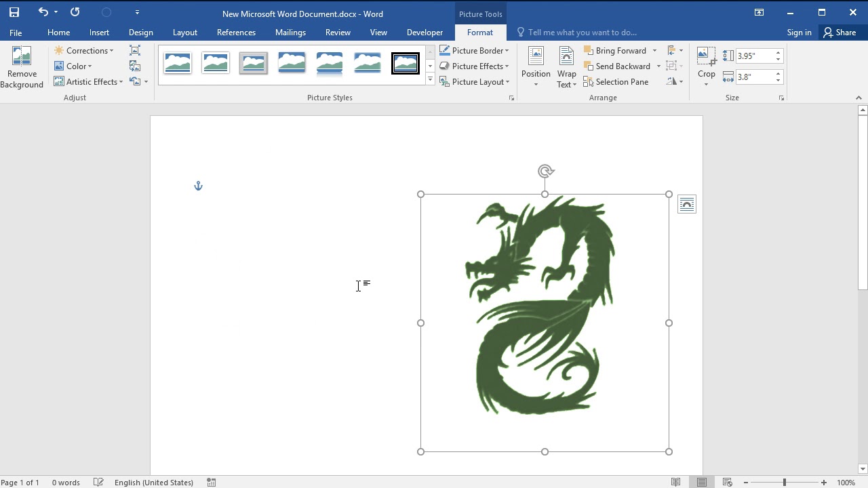Viewport: 868px width, 488px height.
Task: Apply the thick black double frame style
Action: click(x=406, y=63)
